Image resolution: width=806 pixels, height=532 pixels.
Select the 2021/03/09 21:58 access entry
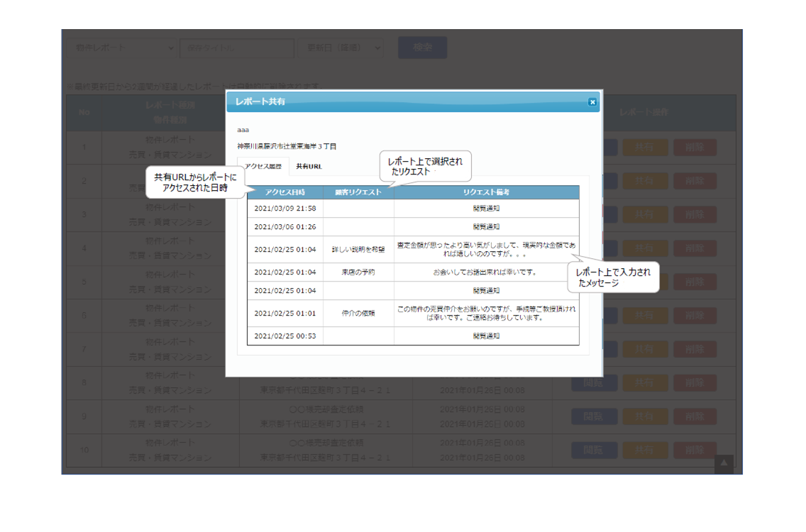pyautogui.click(x=285, y=209)
